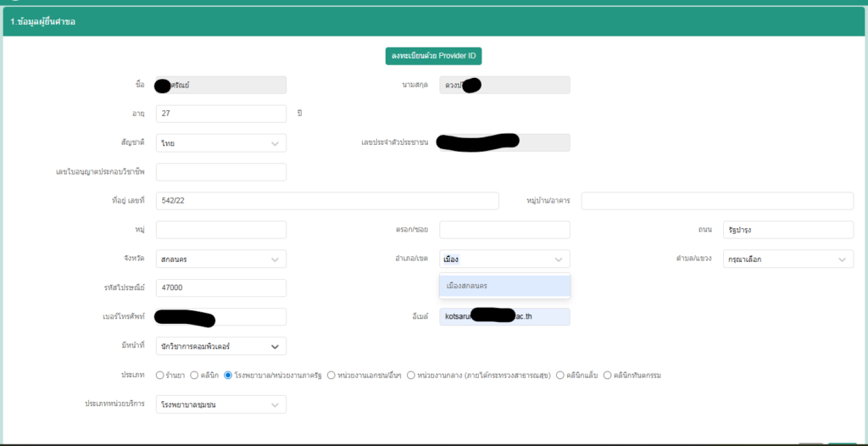Select the คลินิกทันตกรรม radio button
Viewport: 868px width, 446px height.
(607, 375)
